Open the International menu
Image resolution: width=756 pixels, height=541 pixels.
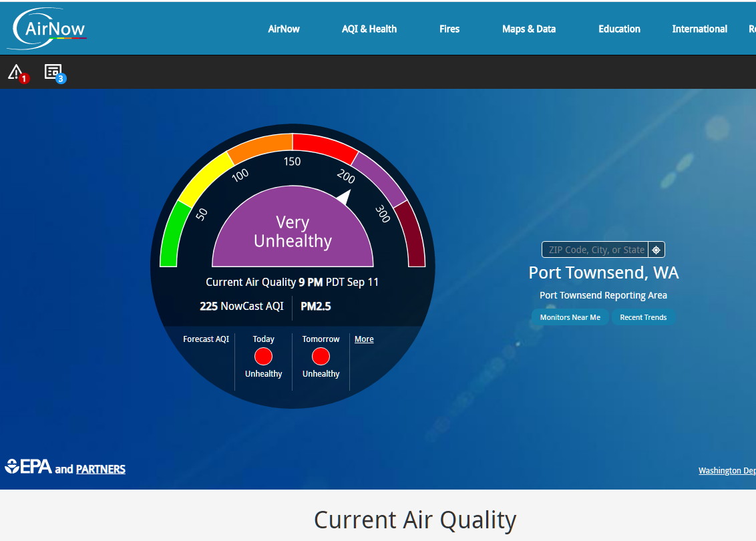[699, 29]
